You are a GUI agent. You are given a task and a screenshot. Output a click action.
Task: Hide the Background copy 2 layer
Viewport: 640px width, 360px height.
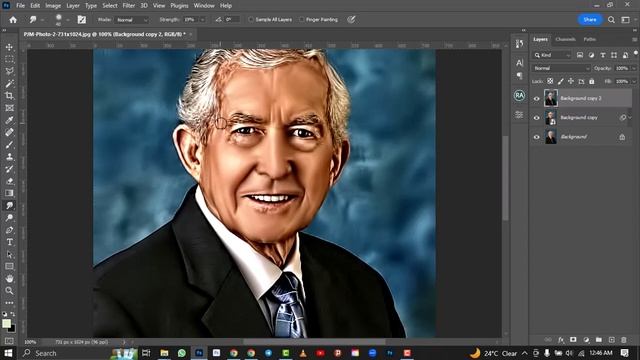536,98
